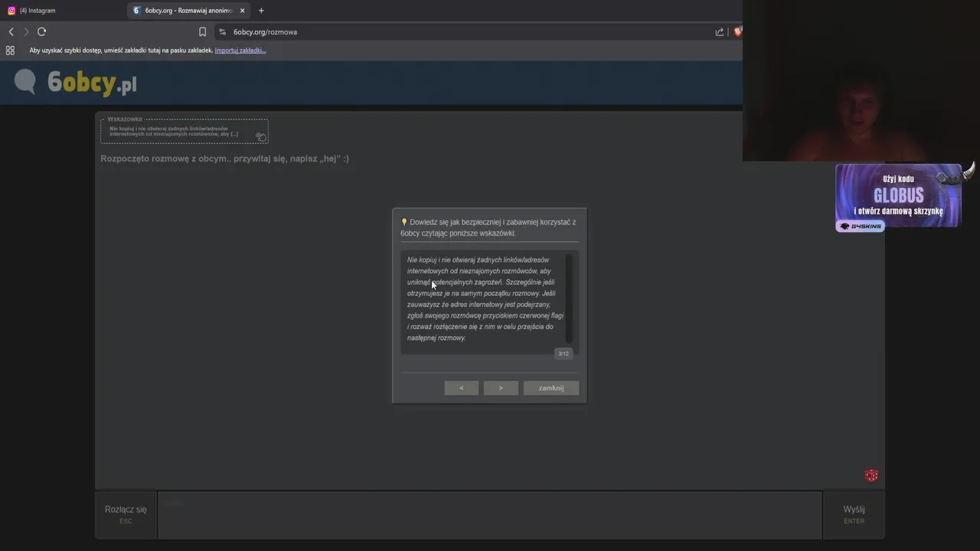Click Rozłącz się button

[126, 514]
